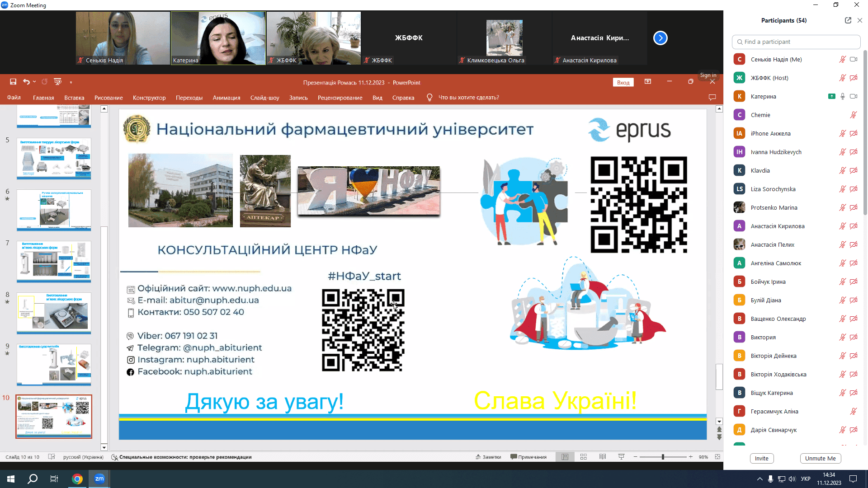This screenshot has height=488, width=868.
Task: Click the muted microphone icon for ЖБФФК (Host)
Action: pyautogui.click(x=842, y=78)
